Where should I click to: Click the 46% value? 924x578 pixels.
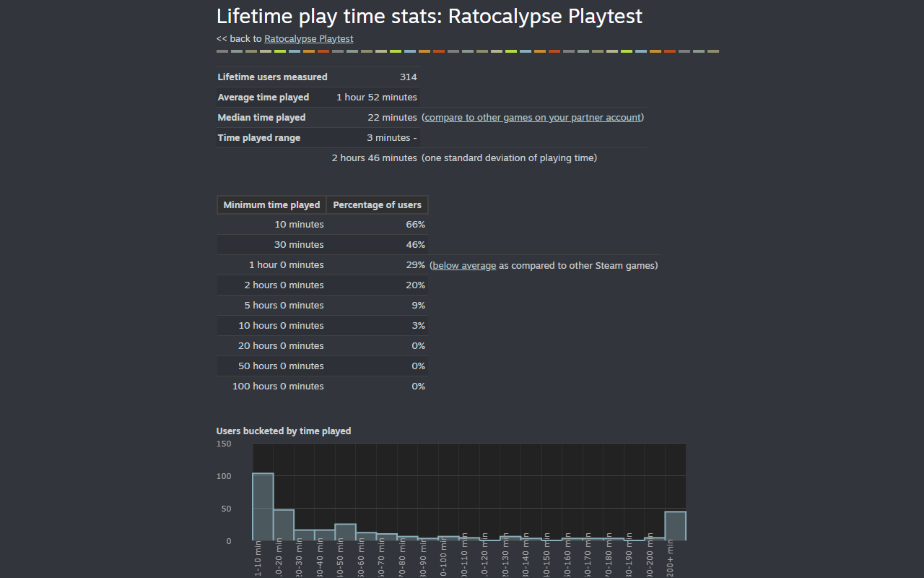[416, 244]
